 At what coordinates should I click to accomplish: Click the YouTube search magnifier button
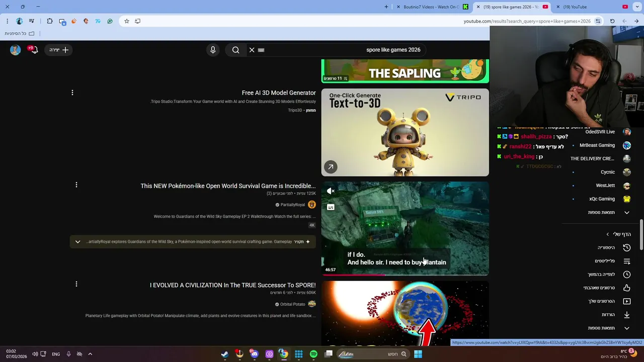tap(235, 50)
